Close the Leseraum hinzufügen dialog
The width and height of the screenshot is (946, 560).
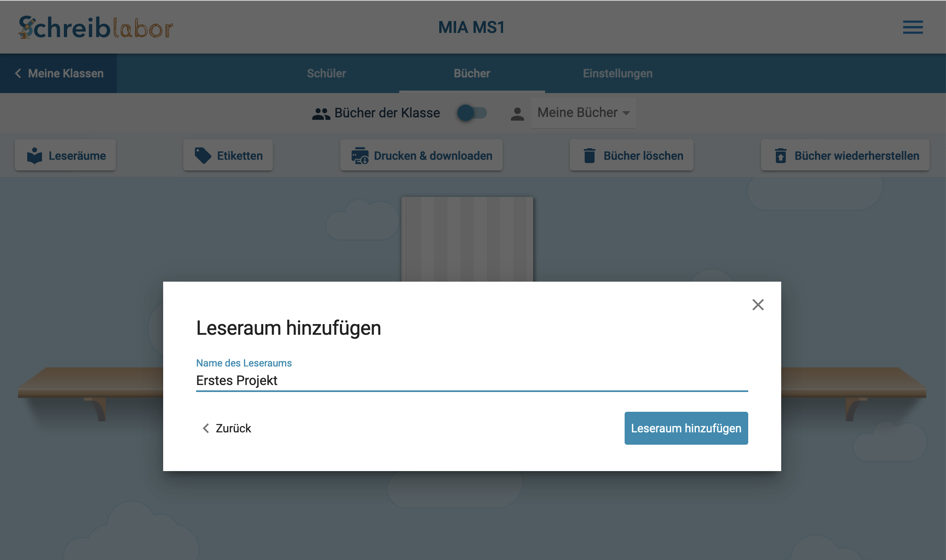coord(758,305)
